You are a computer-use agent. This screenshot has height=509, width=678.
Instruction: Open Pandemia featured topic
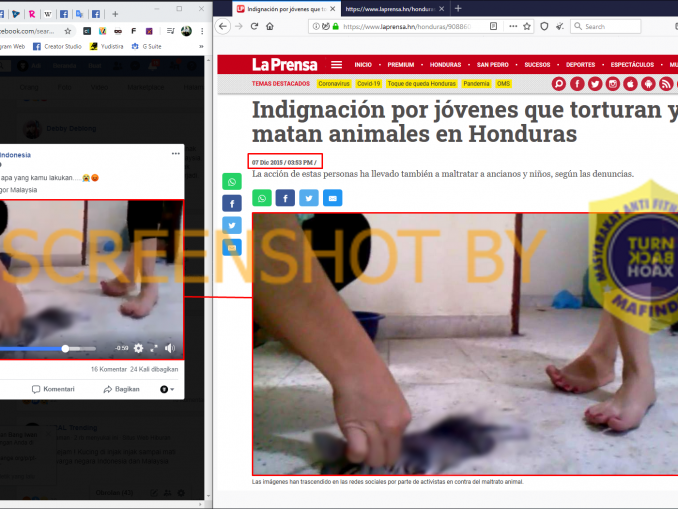click(x=476, y=83)
